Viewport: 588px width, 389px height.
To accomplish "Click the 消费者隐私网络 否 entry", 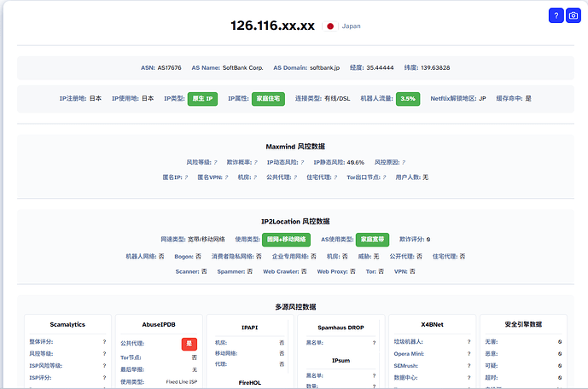I will pos(236,256).
